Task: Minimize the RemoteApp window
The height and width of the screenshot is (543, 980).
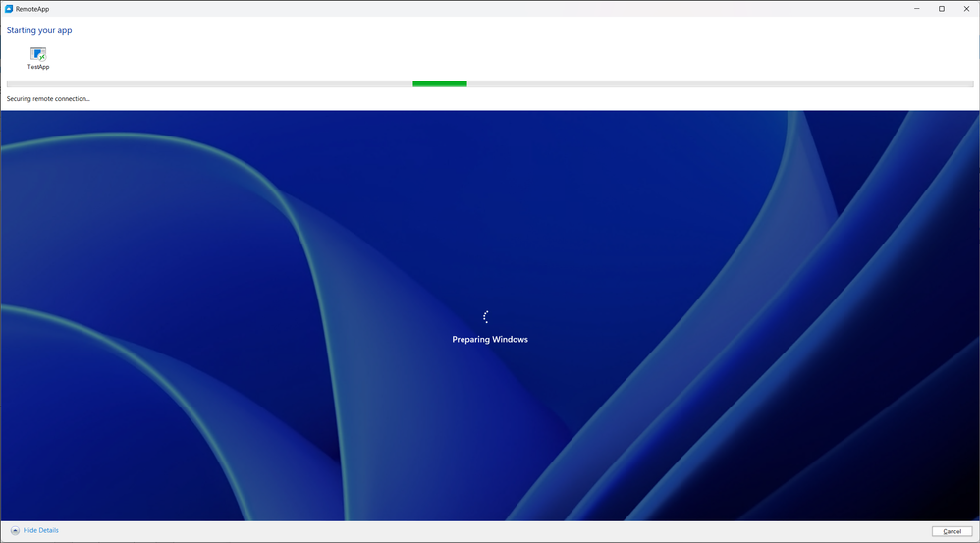Action: coord(917,9)
